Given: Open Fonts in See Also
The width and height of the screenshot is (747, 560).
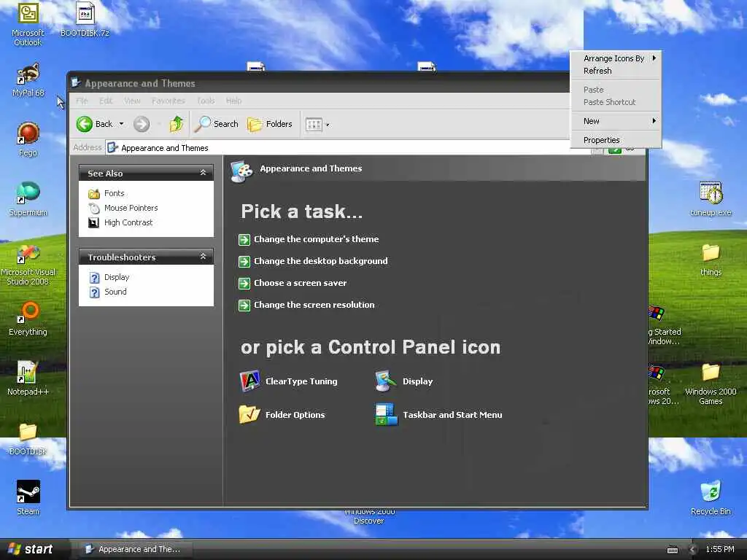Looking at the screenshot, I should [x=107, y=193].
